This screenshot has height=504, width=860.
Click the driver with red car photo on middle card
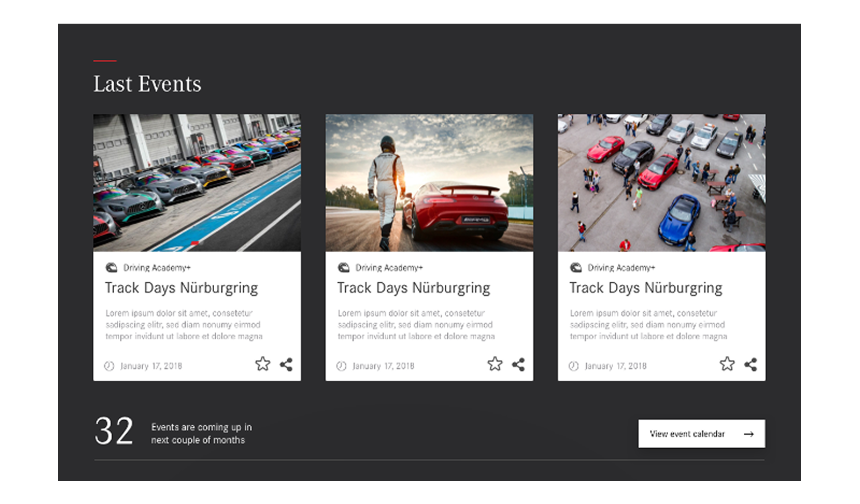(429, 183)
